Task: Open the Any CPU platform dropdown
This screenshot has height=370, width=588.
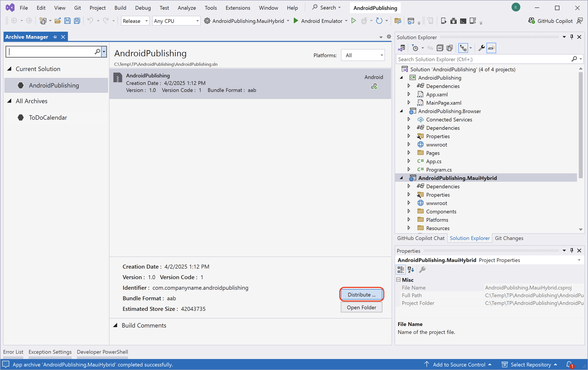Action: [176, 21]
